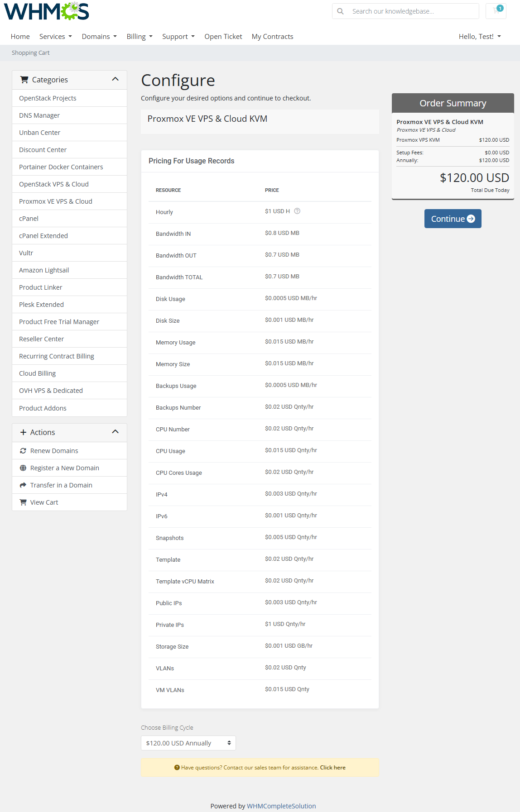Image resolution: width=520 pixels, height=812 pixels.
Task: Select OVH VPS & Dedicated category
Action: (x=69, y=391)
